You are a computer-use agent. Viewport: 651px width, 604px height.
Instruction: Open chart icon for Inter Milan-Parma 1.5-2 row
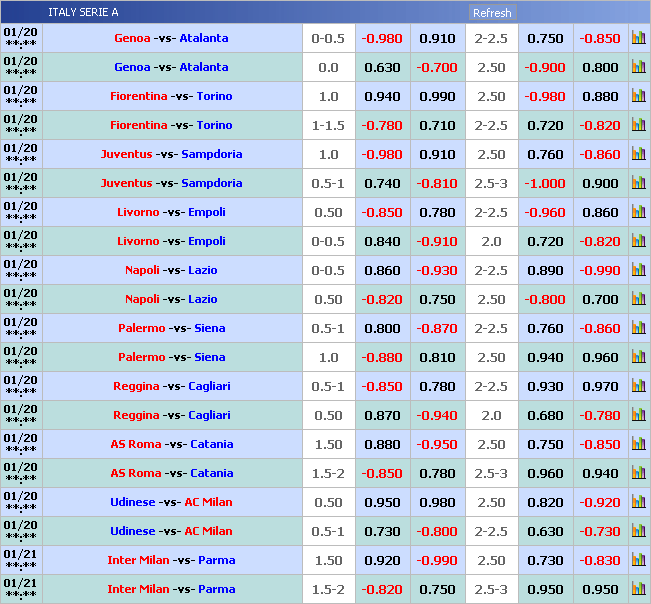pyautogui.click(x=638, y=590)
